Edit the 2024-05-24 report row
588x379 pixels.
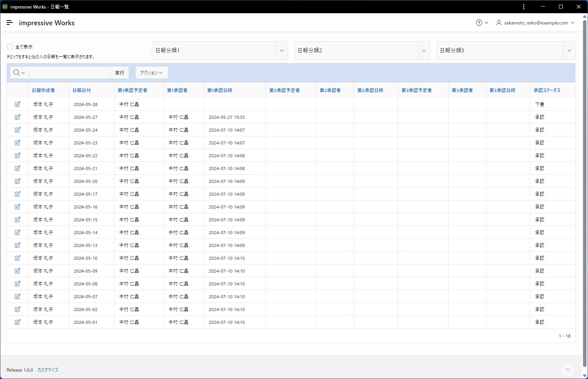17,130
